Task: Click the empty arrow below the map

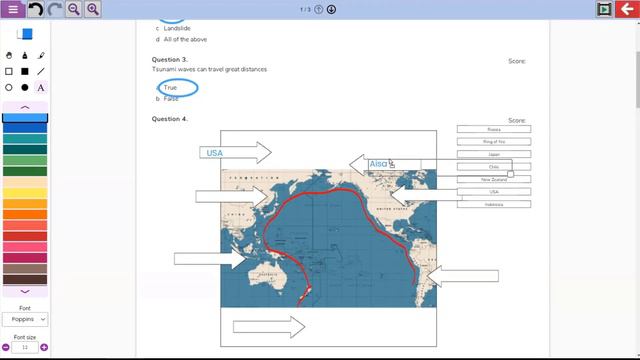Action: point(269,327)
